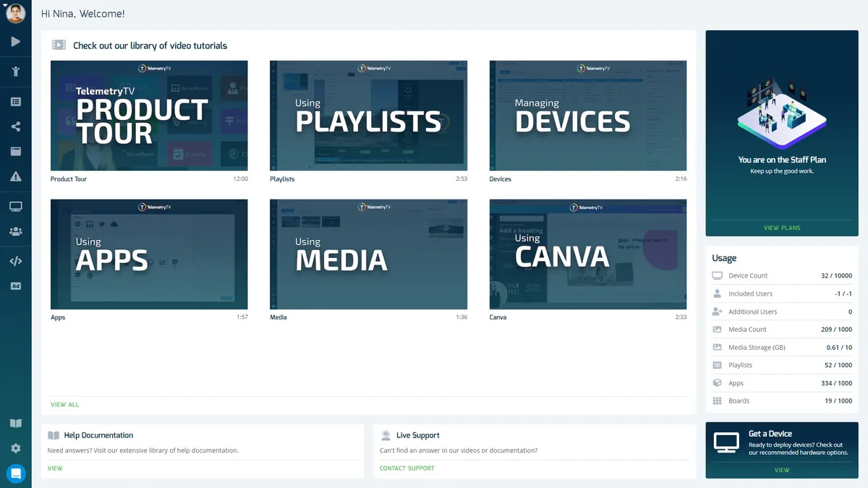The image size is (868, 488).
Task: Click VIEW under Help Documentation
Action: [55, 468]
